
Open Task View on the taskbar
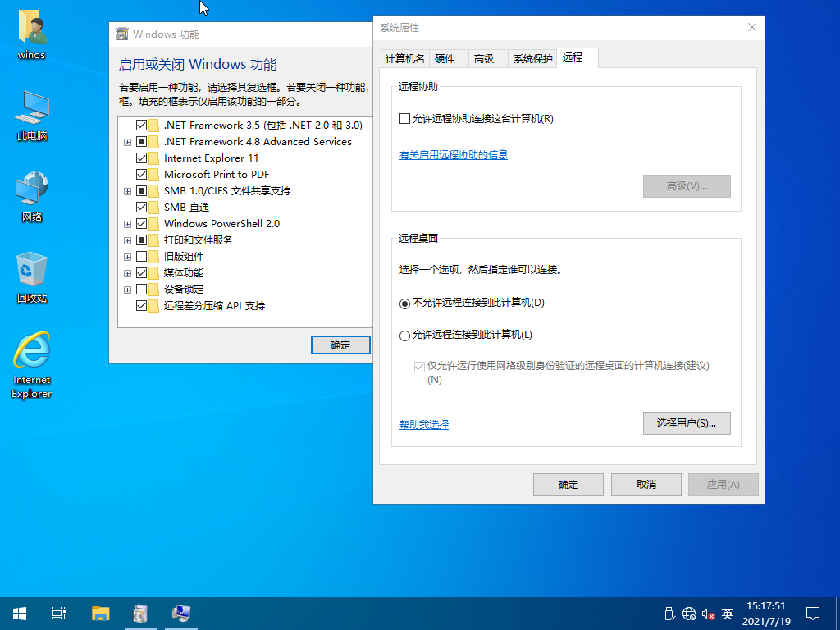click(x=58, y=614)
